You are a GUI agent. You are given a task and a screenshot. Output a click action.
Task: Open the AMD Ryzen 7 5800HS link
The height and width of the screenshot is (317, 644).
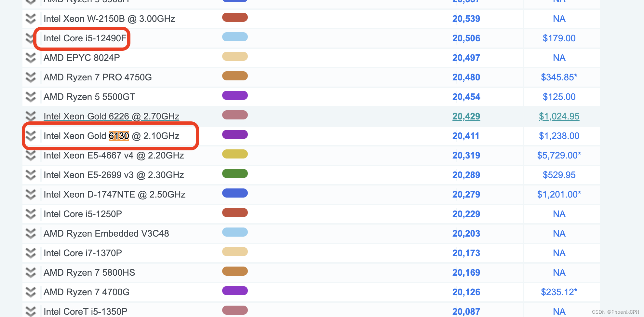89,273
